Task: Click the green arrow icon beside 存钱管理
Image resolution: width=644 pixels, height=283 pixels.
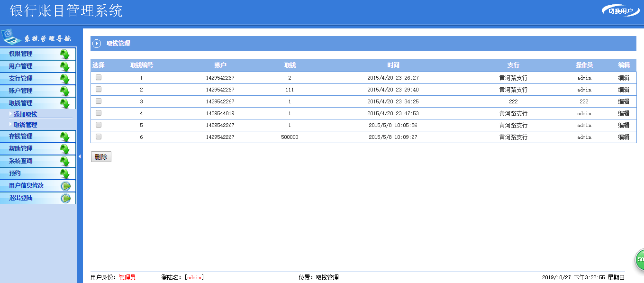Action: click(x=65, y=137)
